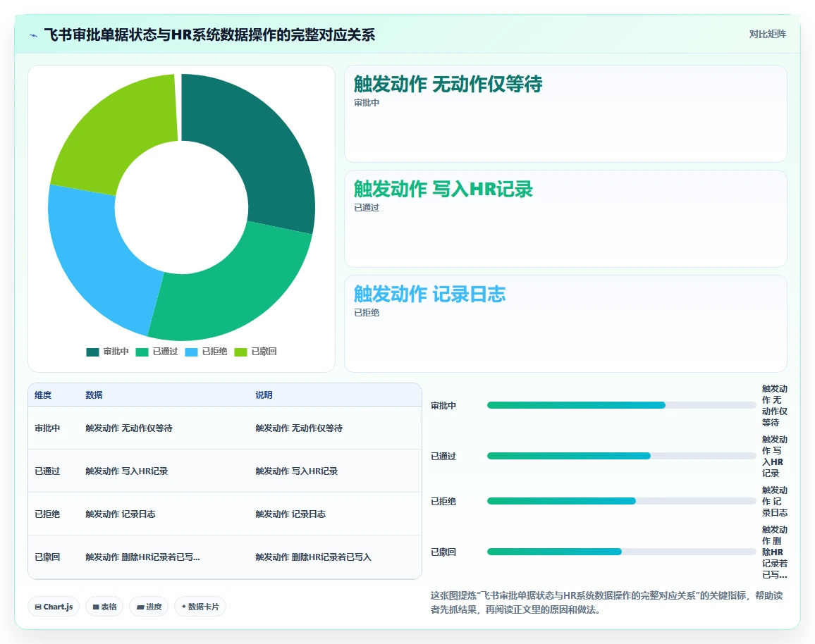Screen dimensions: 815x644
Task: Click the Chart.js tag chip
Action: [x=54, y=607]
